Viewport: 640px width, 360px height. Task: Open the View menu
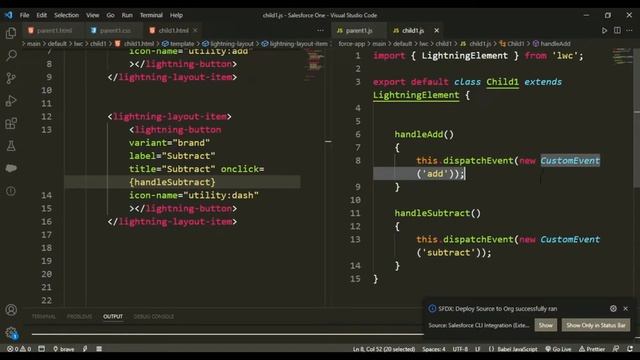(x=93, y=15)
